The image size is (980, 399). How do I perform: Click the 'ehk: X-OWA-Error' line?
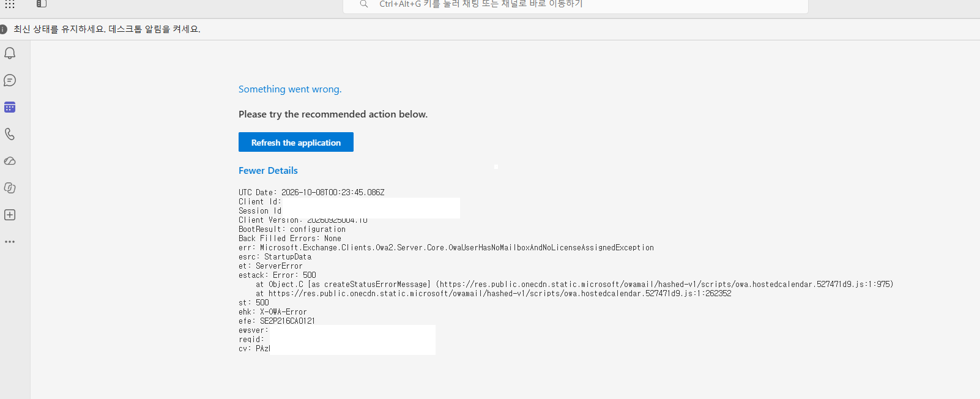(273, 312)
